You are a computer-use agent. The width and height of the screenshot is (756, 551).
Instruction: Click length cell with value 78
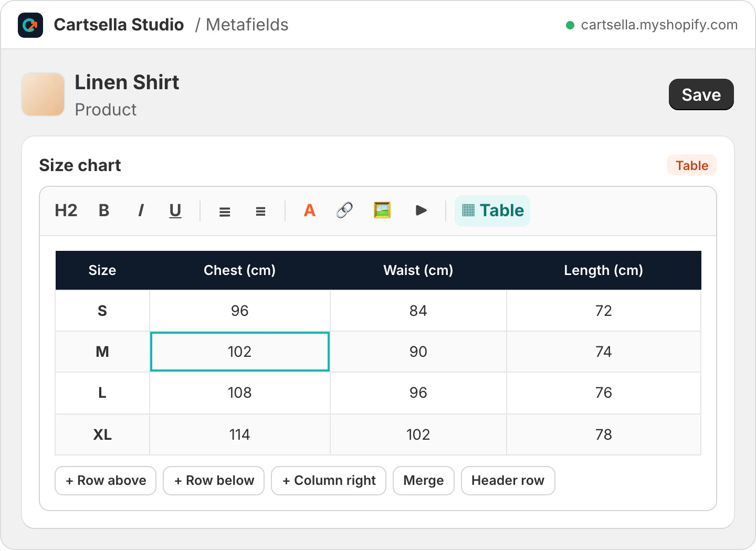(604, 435)
